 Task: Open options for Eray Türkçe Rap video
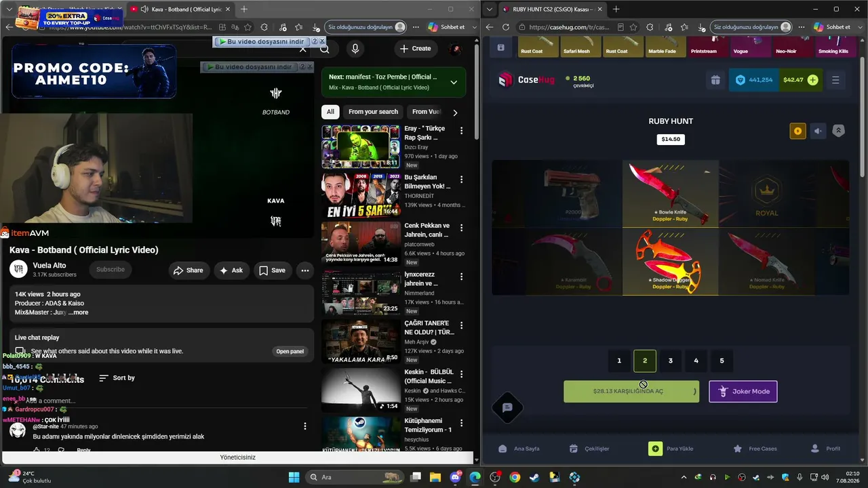pyautogui.click(x=462, y=130)
